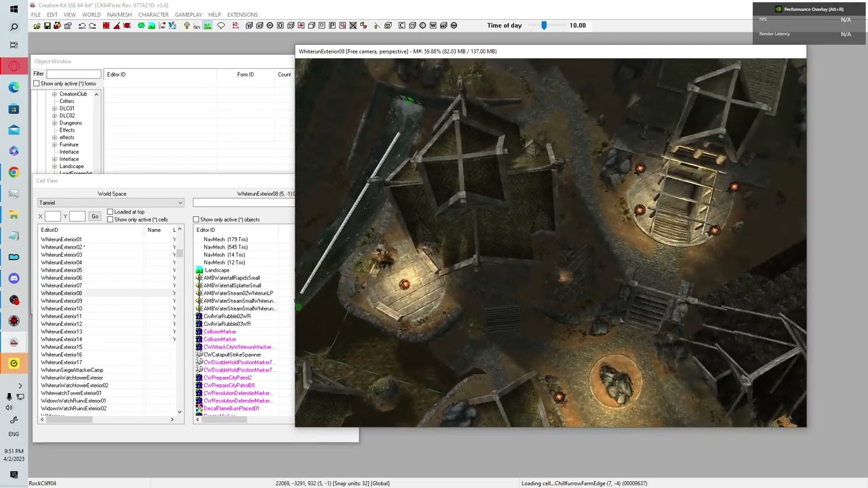Sort cell list by Name column header
Image resolution: width=868 pixels, height=488 pixels.
[157, 230]
